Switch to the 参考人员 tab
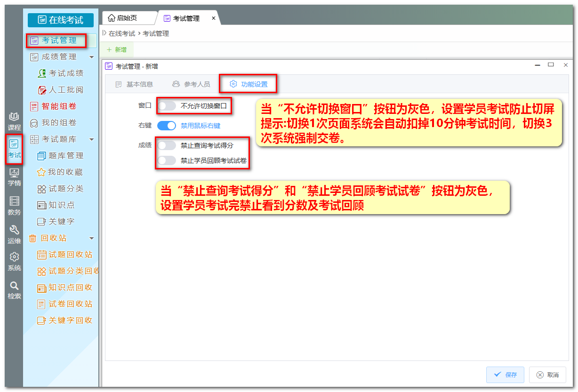578x392 pixels. click(191, 84)
